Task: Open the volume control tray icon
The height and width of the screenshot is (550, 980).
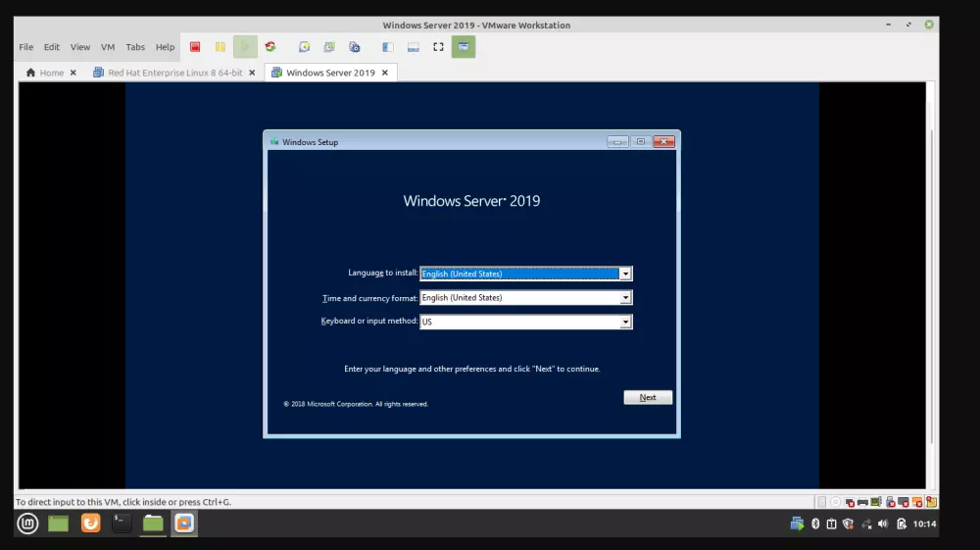Action: [883, 524]
